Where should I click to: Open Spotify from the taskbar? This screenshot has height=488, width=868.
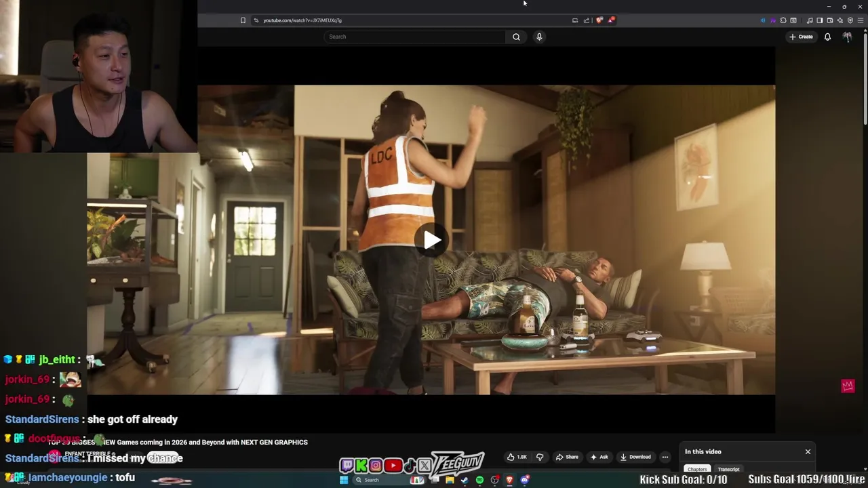(479, 480)
